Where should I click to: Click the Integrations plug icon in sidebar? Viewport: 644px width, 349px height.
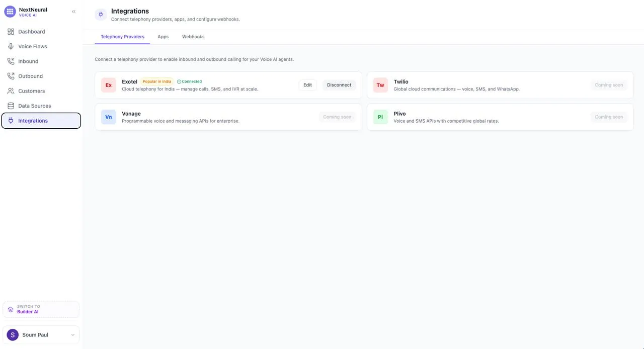11,121
